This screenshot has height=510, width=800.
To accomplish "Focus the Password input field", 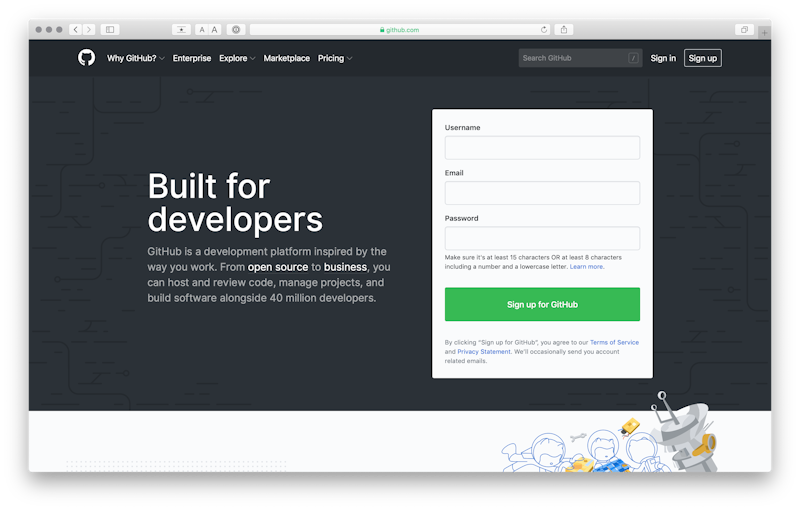I will pyautogui.click(x=542, y=238).
